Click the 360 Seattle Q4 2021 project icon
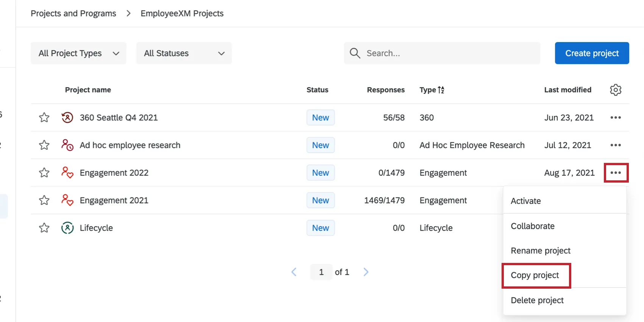The height and width of the screenshot is (322, 644). [67, 117]
